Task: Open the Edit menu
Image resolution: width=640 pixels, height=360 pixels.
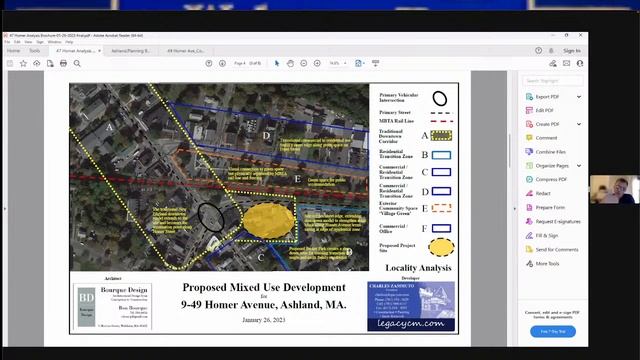Action: (17, 42)
